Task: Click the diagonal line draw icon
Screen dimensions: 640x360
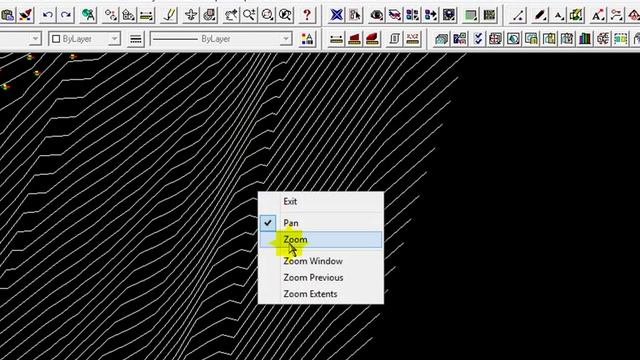Action: pyautogui.click(x=518, y=15)
